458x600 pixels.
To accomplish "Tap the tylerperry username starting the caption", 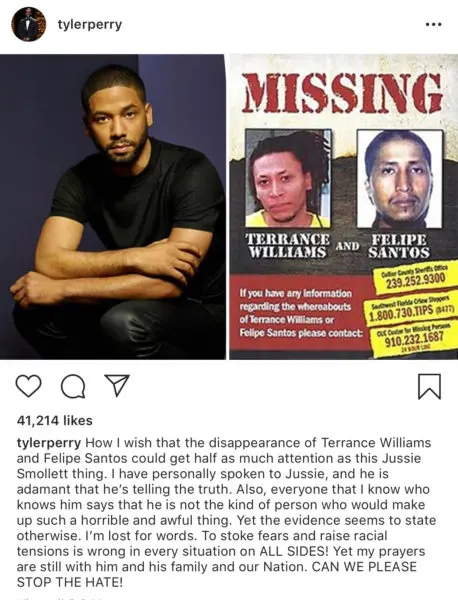I will pos(49,443).
